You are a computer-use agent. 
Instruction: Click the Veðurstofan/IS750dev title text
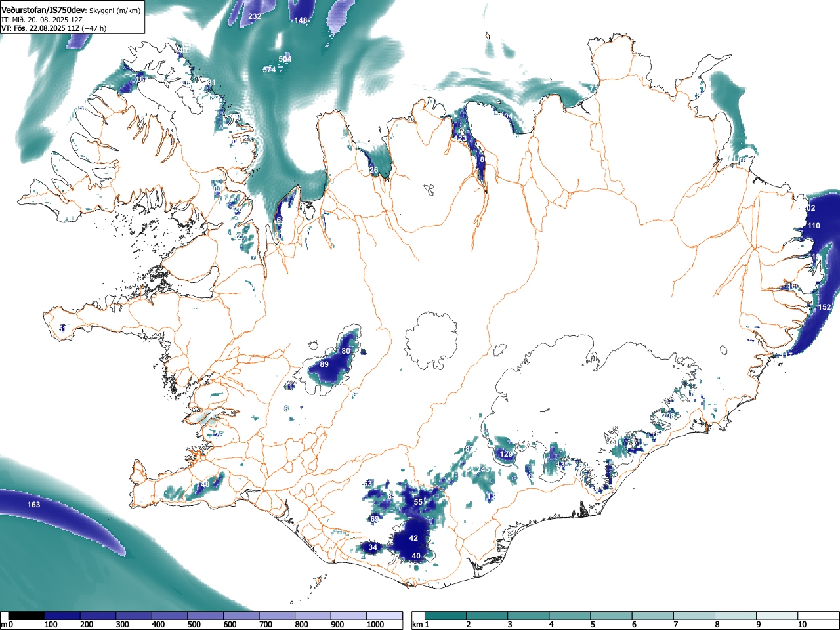tap(44, 10)
